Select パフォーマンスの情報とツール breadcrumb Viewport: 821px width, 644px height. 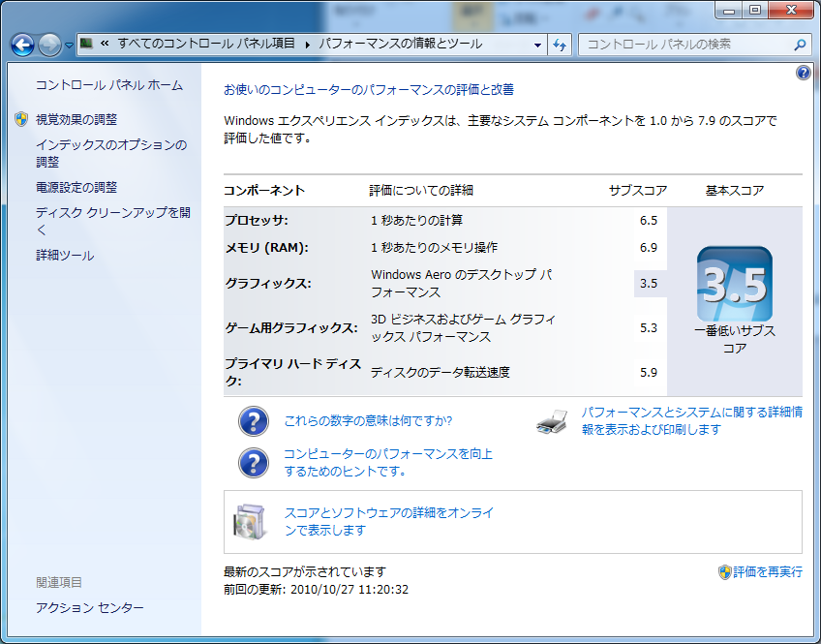[400, 45]
